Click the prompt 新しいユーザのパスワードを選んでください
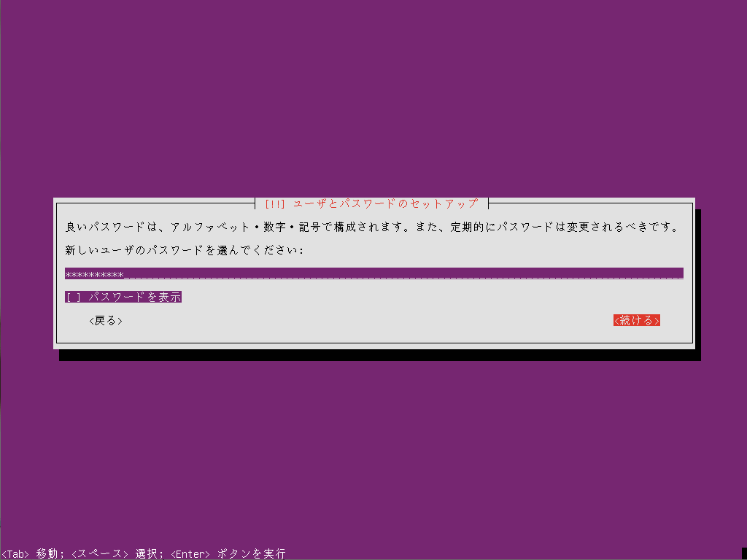 [x=184, y=251]
